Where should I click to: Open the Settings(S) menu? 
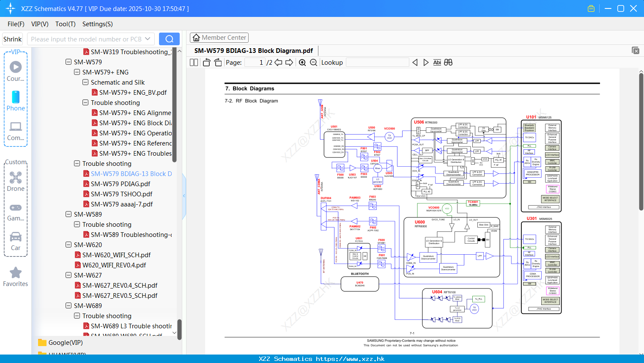(x=98, y=24)
